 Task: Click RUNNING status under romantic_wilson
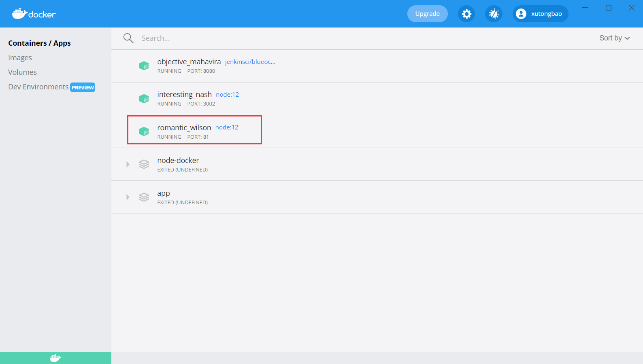[x=169, y=137]
